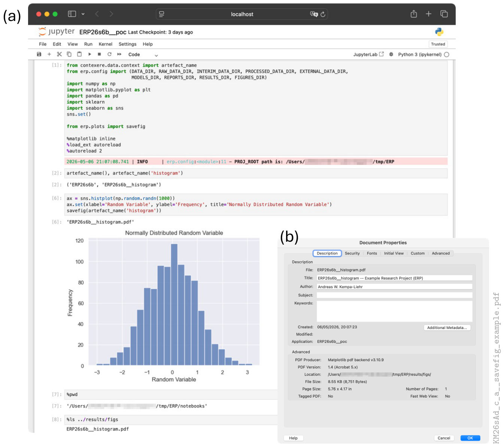Check the kernel status circle indicator

446,54
